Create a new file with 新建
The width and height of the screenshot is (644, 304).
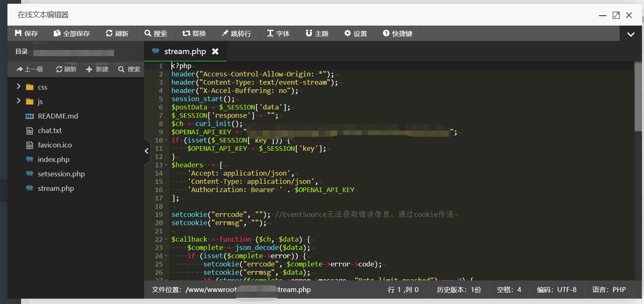pyautogui.click(x=97, y=69)
